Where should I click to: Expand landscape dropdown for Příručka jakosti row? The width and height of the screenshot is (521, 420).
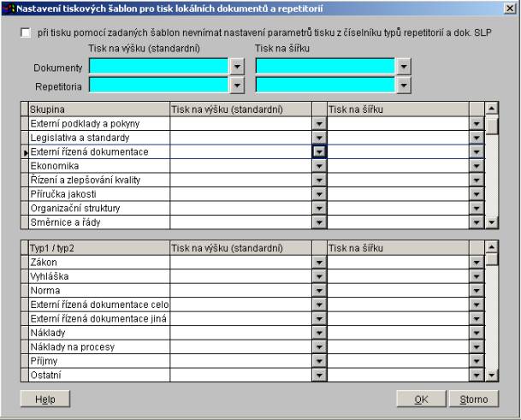click(x=477, y=193)
